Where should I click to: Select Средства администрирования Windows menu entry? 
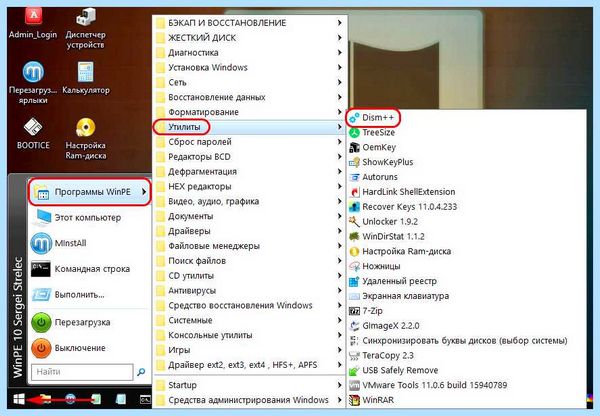coord(250,400)
